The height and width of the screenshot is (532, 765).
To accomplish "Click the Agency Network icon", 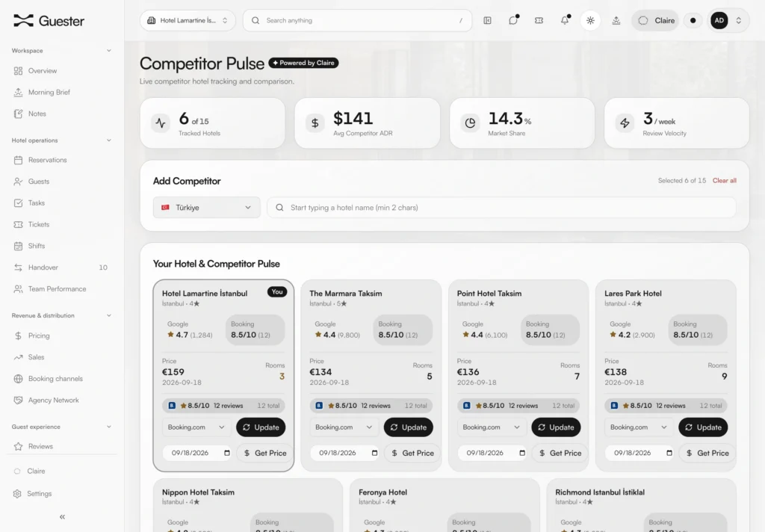I will tap(18, 400).
